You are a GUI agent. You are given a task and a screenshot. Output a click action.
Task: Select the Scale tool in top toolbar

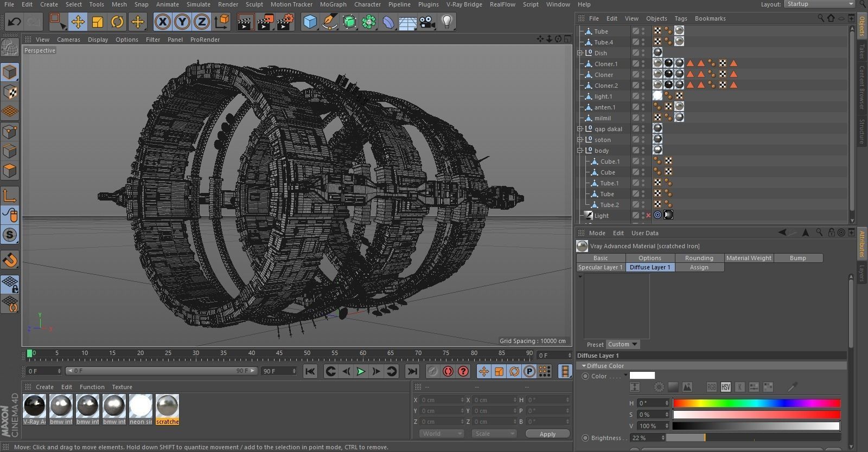pos(98,22)
